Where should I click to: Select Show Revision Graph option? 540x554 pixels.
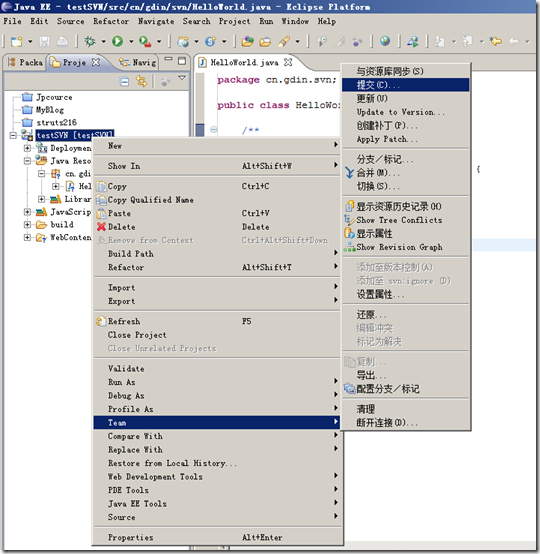405,247
